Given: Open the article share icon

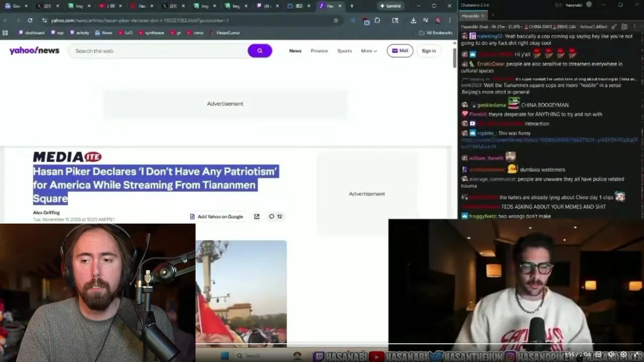Looking at the screenshot, I should tap(257, 216).
